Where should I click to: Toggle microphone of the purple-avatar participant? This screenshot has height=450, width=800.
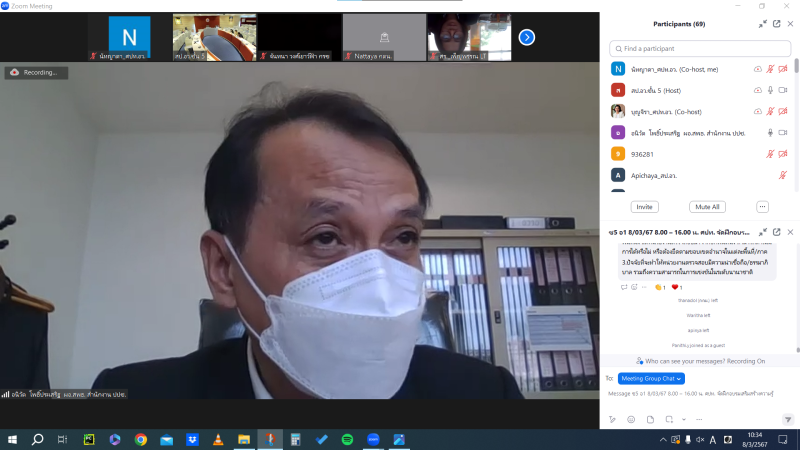tap(770, 133)
